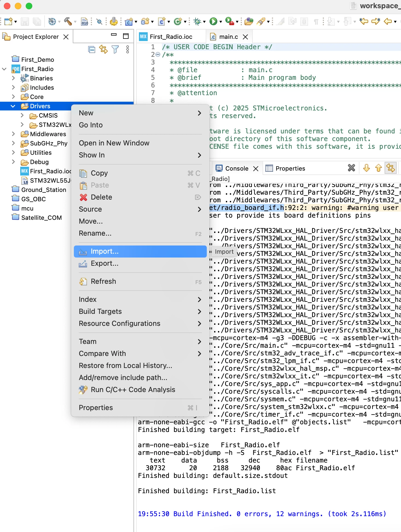Image resolution: width=401 pixels, height=532 pixels.
Task: Click Run C/C++ Code Analysis
Action: [140, 390]
